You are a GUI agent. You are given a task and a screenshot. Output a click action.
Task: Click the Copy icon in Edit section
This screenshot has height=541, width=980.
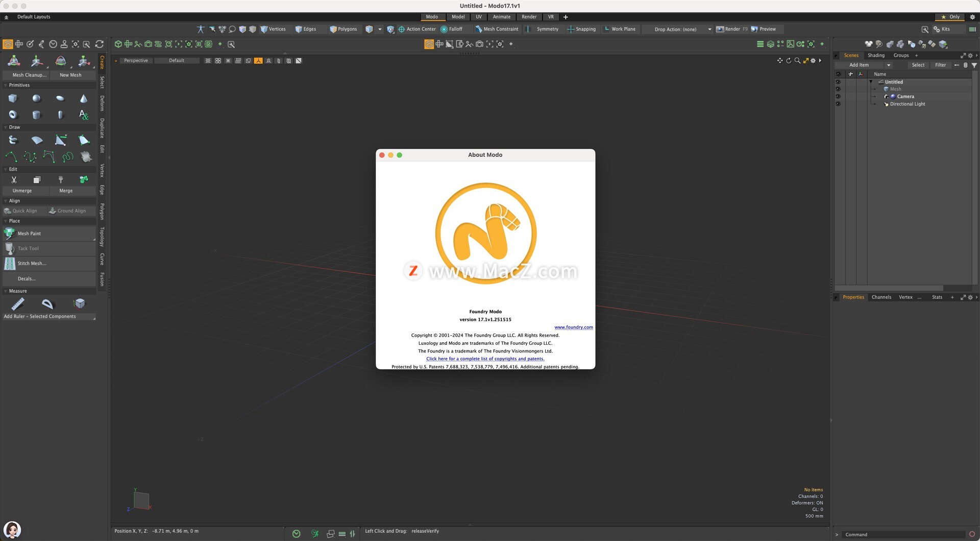click(37, 180)
